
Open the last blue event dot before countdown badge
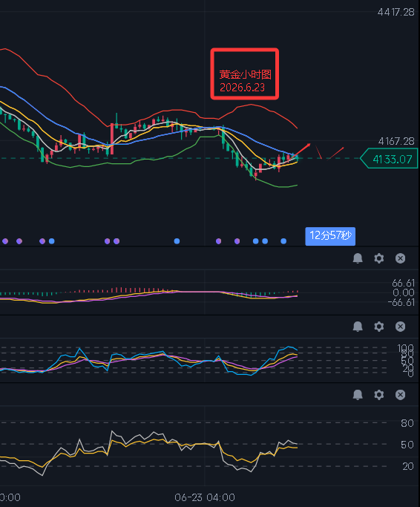pos(283,241)
